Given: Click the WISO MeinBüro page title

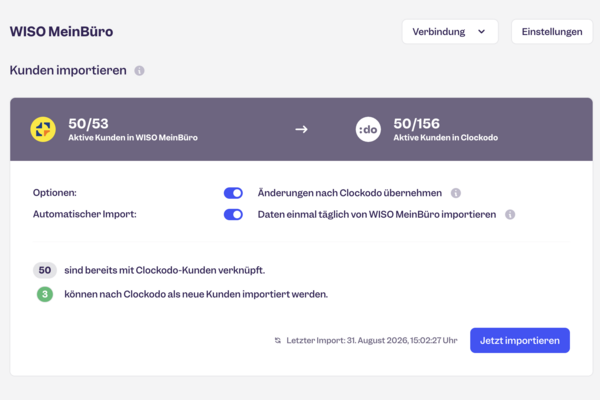Looking at the screenshot, I should (x=62, y=31).
